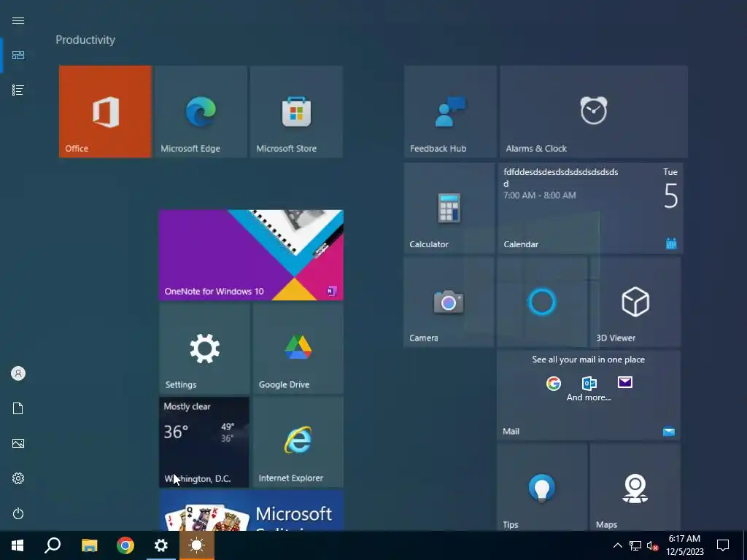747x560 pixels.
Task: Open the Mail tile
Action: 589,395
